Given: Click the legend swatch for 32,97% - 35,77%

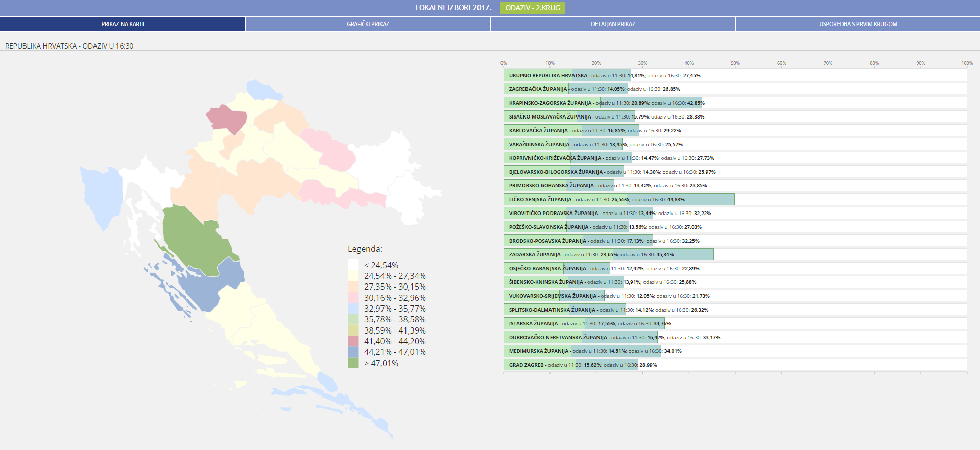Looking at the screenshot, I should pyautogui.click(x=353, y=309).
